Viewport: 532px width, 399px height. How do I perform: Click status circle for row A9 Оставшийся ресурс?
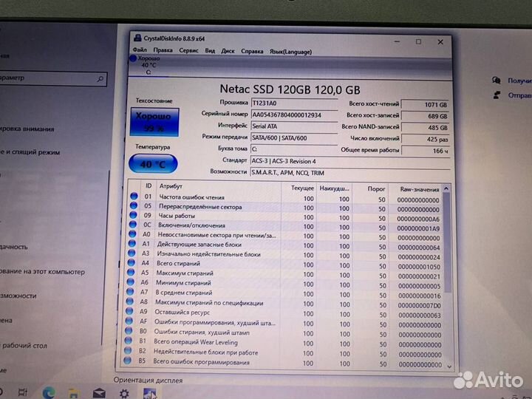[129, 311]
